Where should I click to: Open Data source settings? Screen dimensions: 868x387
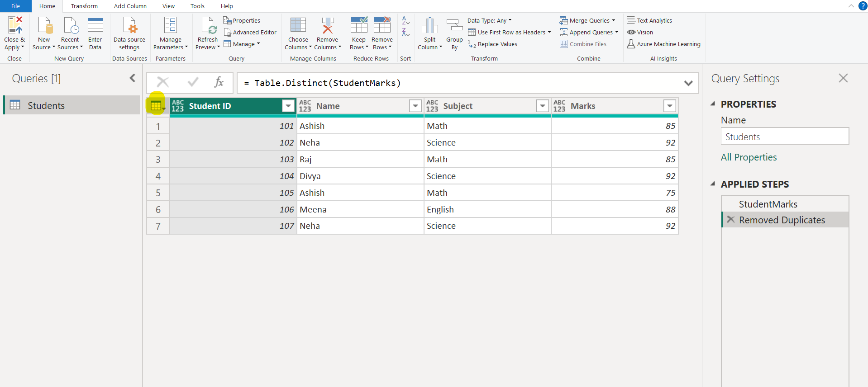point(129,33)
